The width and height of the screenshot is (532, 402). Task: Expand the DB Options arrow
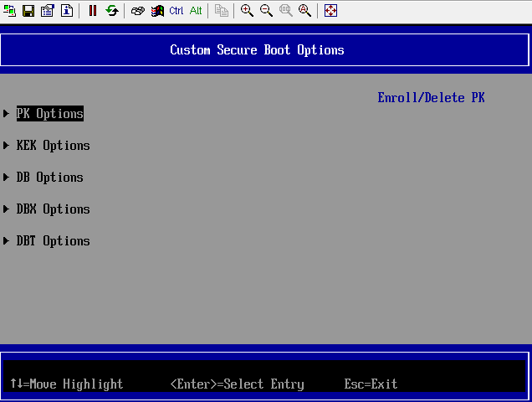[7, 178]
